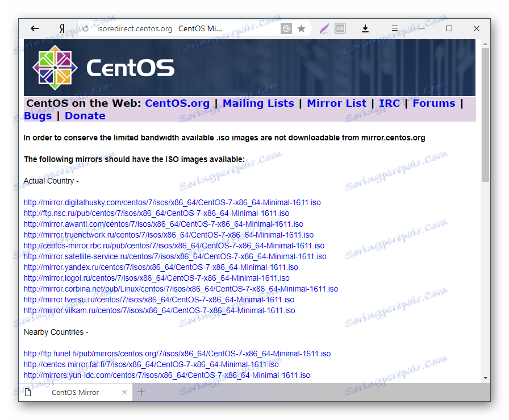
Task: Open the ftp.funet.fi mirror link
Action: (x=177, y=354)
